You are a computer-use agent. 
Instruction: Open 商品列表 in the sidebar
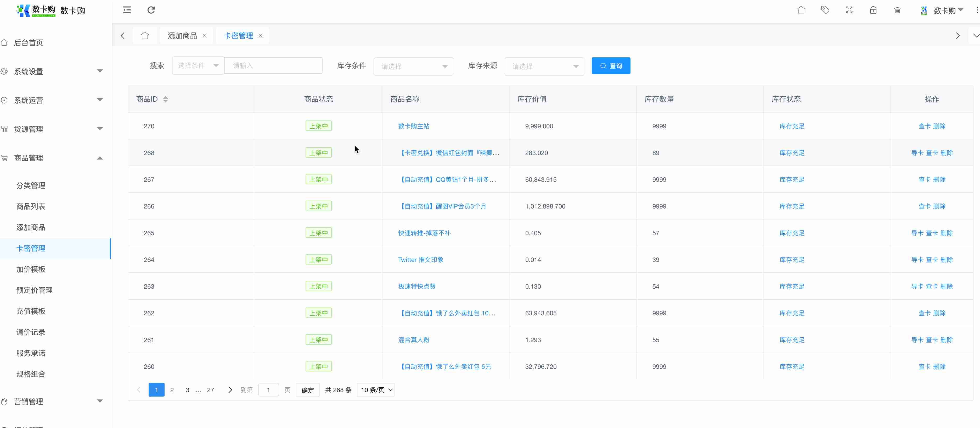31,206
